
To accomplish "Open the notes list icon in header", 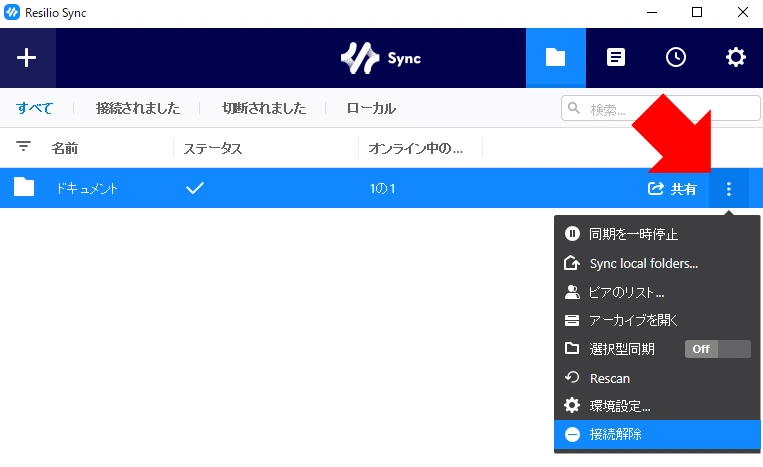I will pos(616,57).
